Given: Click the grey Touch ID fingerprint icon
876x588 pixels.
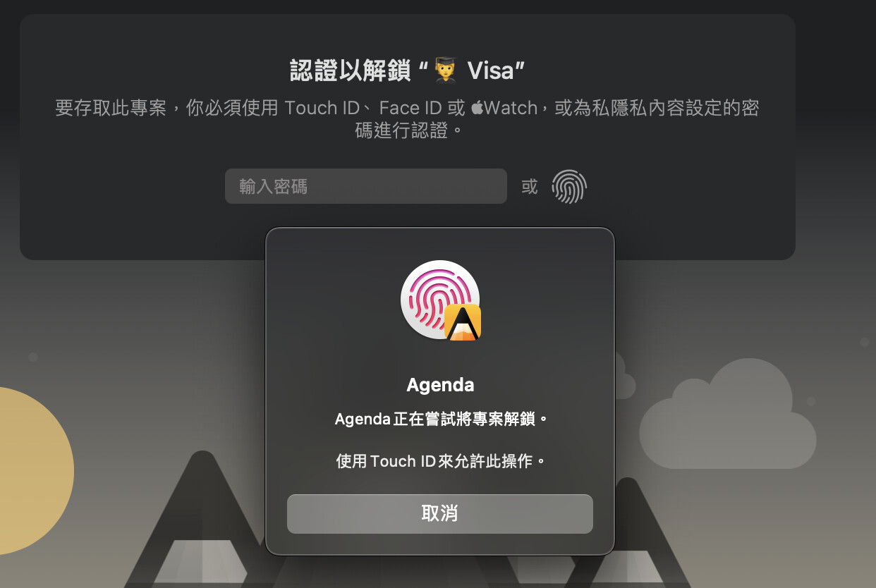Looking at the screenshot, I should click(x=569, y=187).
